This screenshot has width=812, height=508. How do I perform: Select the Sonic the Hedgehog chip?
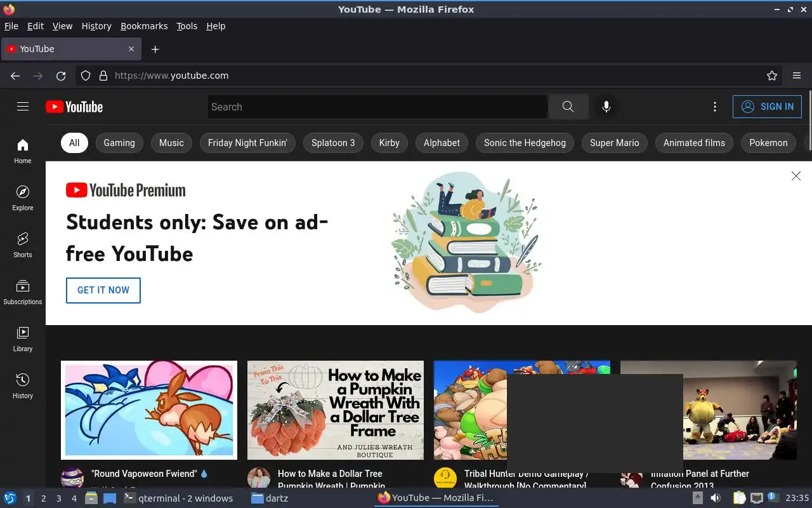pos(525,143)
